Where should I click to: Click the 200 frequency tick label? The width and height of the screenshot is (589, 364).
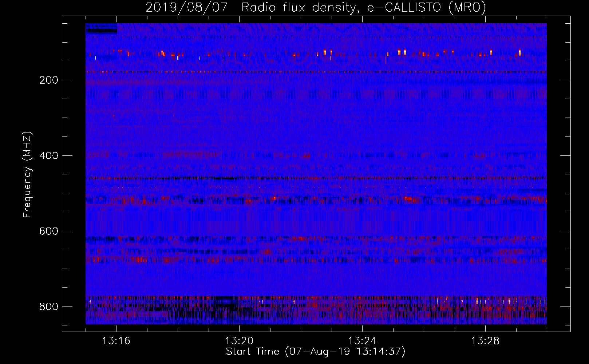click(49, 80)
